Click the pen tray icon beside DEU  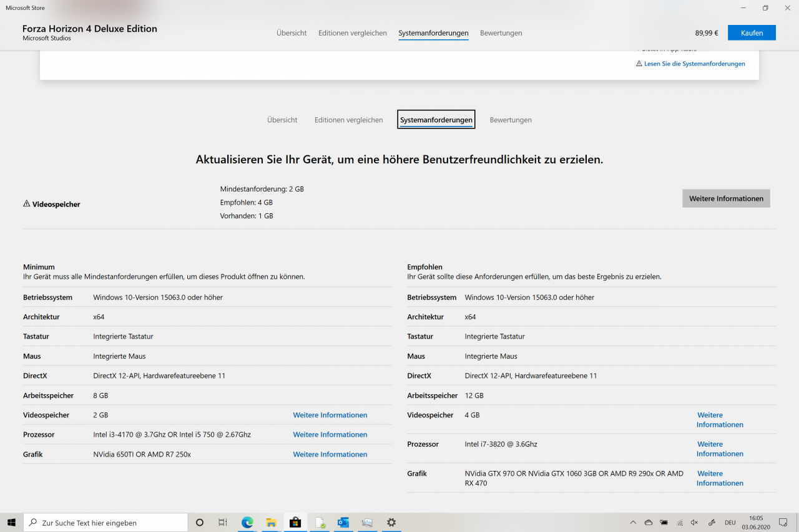pyautogui.click(x=712, y=523)
